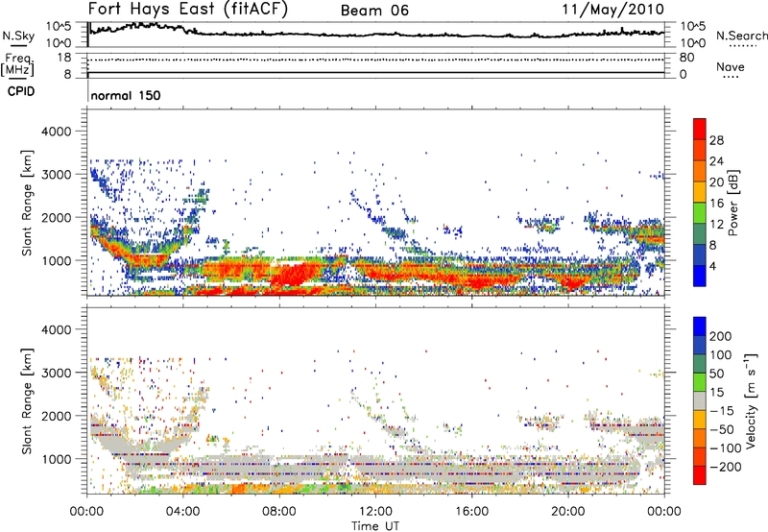Click the 'normal 150' CPID text
Screen dimensions: 768x532
[126, 95]
